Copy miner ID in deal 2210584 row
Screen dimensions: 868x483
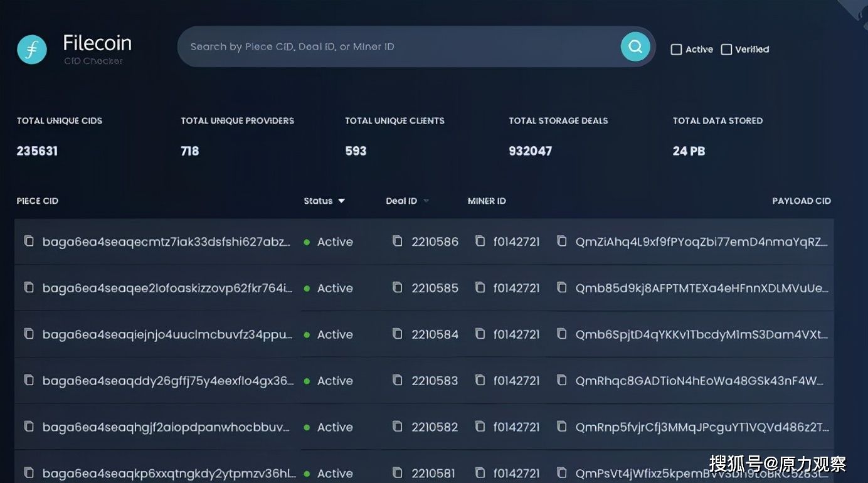click(480, 334)
